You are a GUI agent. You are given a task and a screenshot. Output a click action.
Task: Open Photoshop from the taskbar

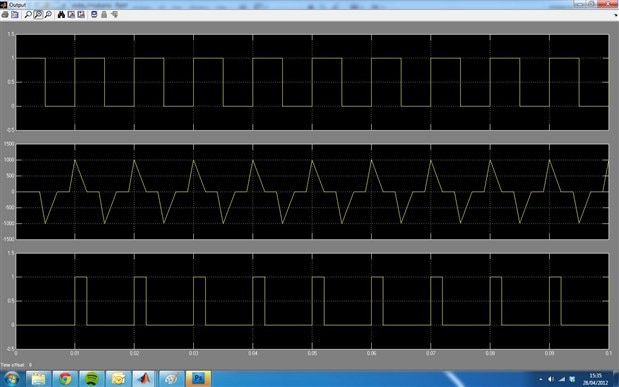click(x=198, y=379)
